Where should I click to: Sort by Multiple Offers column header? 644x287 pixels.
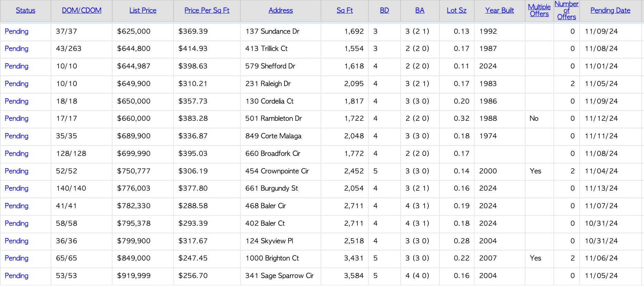[539, 11]
